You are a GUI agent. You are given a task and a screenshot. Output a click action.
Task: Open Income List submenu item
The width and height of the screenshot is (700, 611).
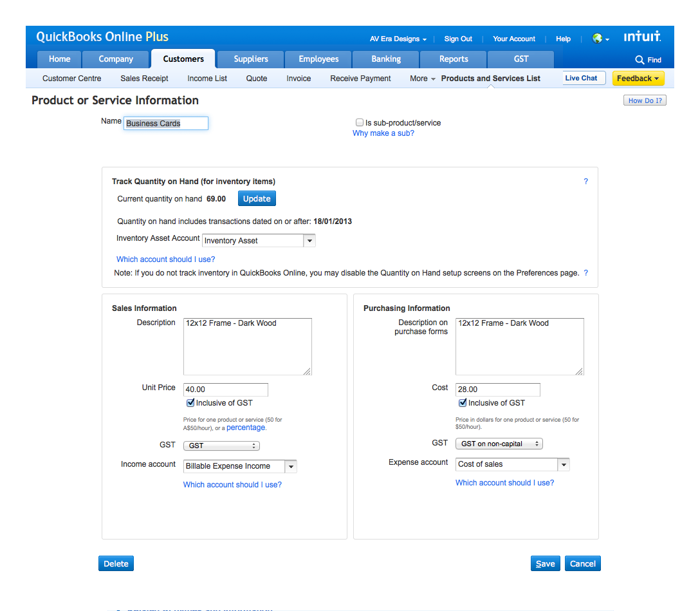click(x=207, y=79)
